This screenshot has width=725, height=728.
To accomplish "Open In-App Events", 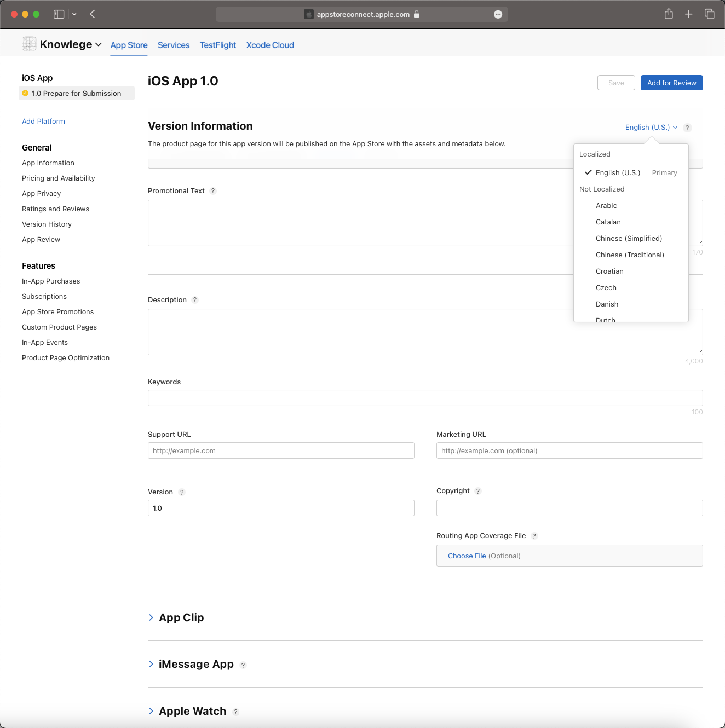I will coord(45,343).
